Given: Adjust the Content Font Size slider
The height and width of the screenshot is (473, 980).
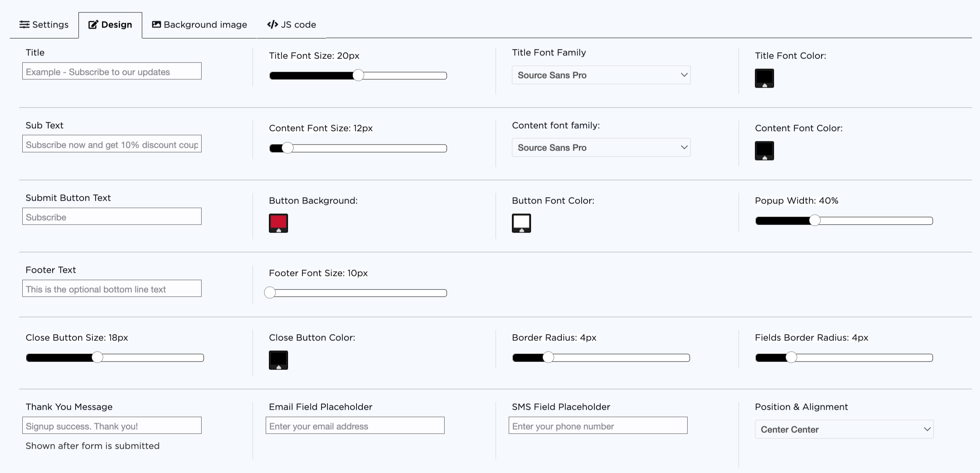Looking at the screenshot, I should tap(358, 149).
